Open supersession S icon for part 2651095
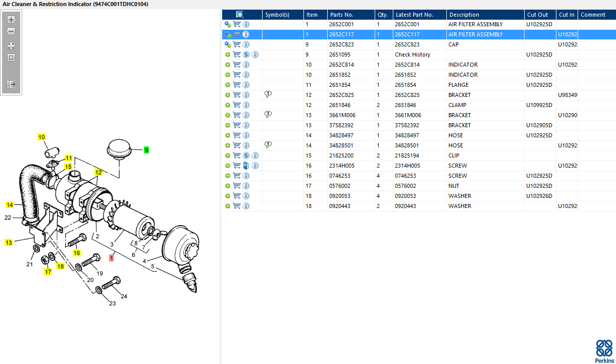The image size is (616, 364). (x=246, y=55)
